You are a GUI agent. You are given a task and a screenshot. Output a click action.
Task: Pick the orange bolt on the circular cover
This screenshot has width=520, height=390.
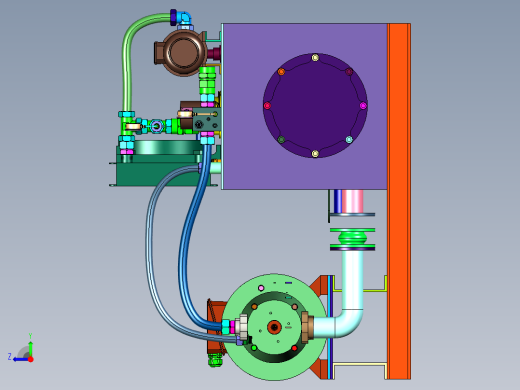click(281, 72)
